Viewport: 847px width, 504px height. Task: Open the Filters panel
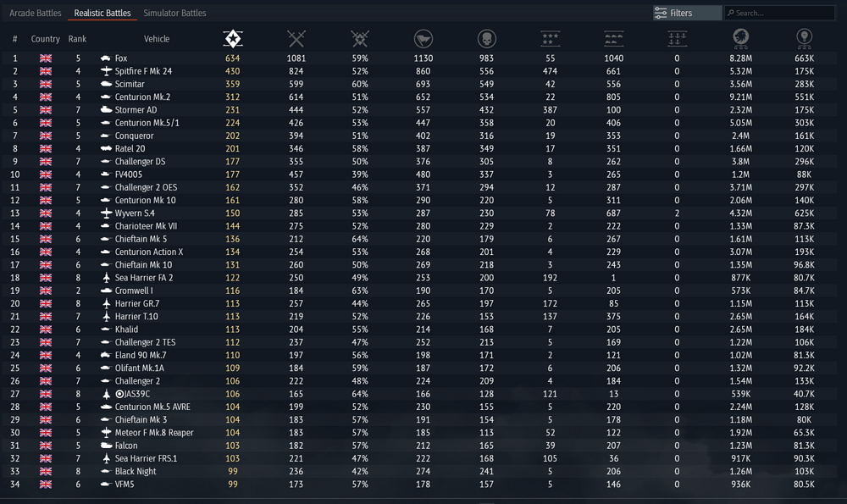tap(687, 14)
